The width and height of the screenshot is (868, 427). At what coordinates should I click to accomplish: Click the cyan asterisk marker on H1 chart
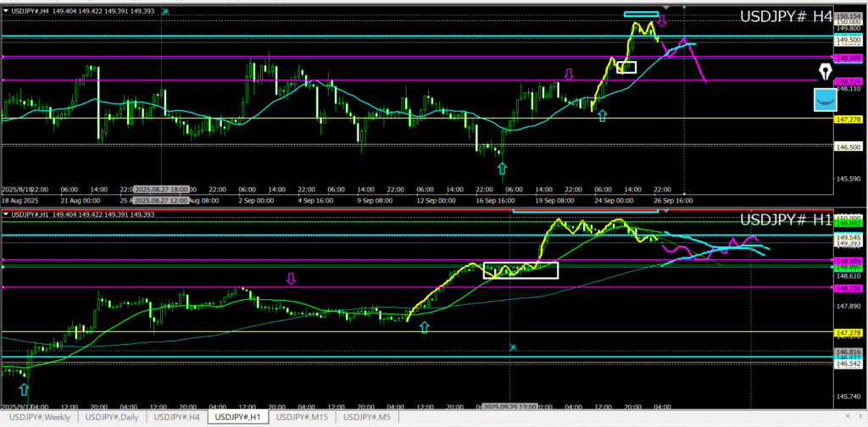513,347
